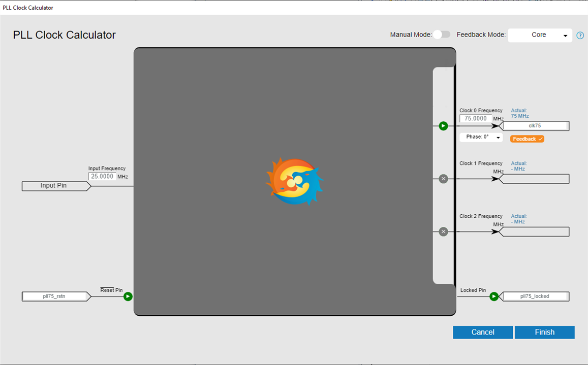Enable the Clock 1 output toggle
Image resolution: width=588 pixels, height=365 pixels.
[x=443, y=179]
